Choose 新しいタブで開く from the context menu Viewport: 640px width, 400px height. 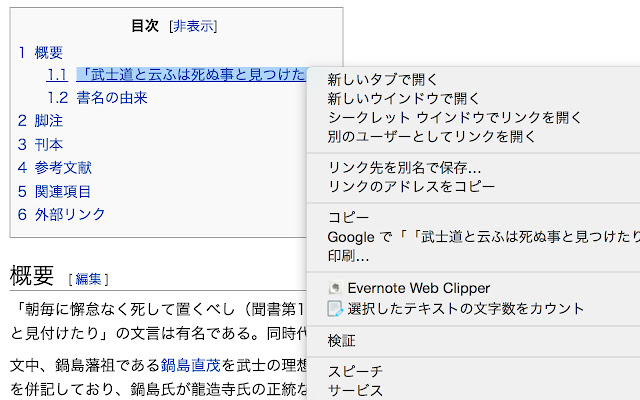[x=383, y=79]
